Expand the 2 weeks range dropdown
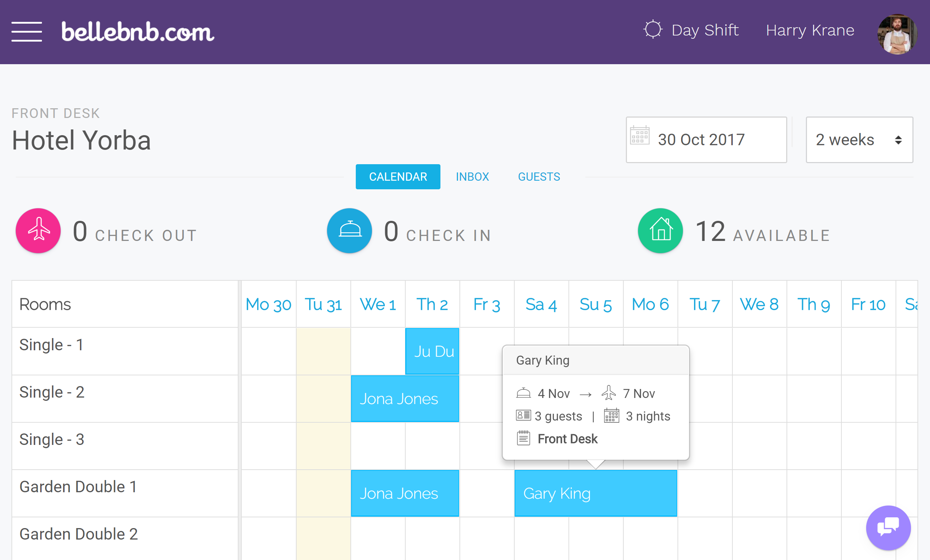This screenshot has width=930, height=560. (859, 139)
